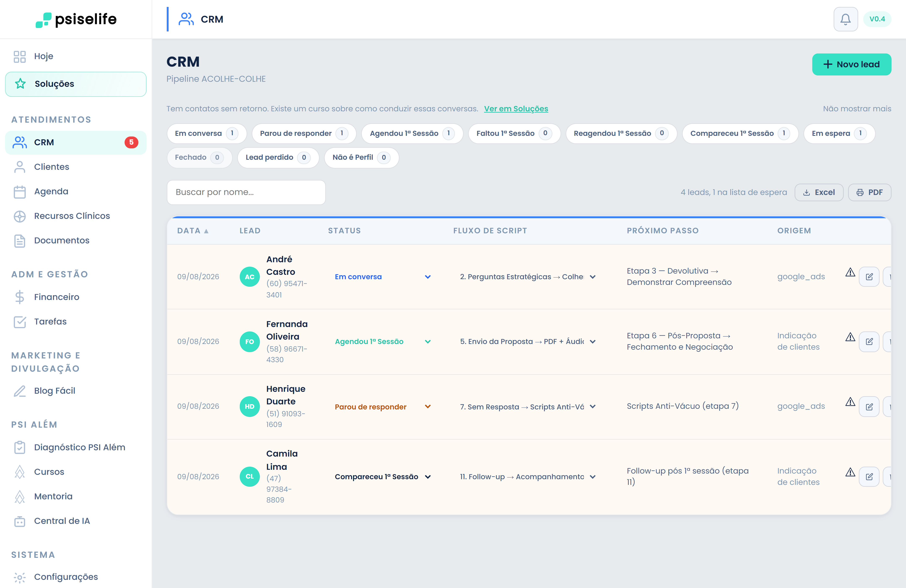The image size is (906, 588).
Task: Export leads to Excel
Action: (x=819, y=193)
